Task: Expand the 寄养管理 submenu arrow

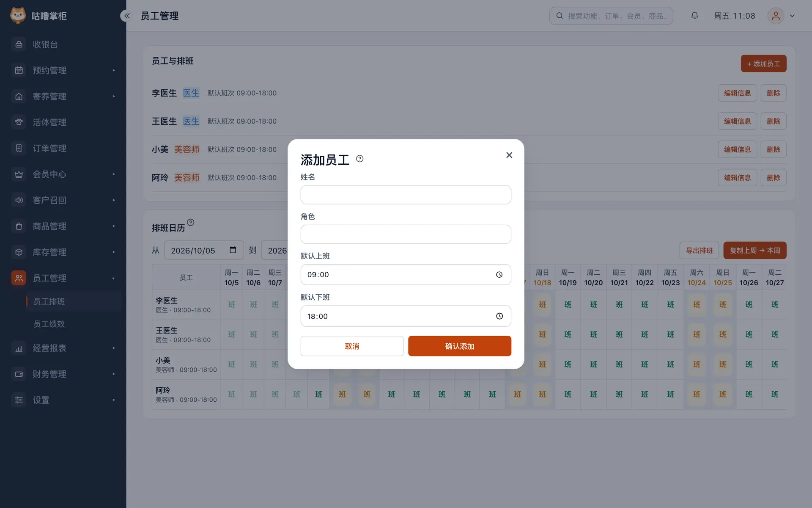Action: coord(114,97)
